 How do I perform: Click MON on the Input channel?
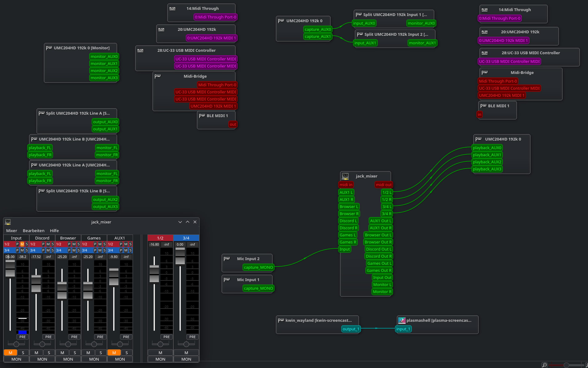pos(16,359)
